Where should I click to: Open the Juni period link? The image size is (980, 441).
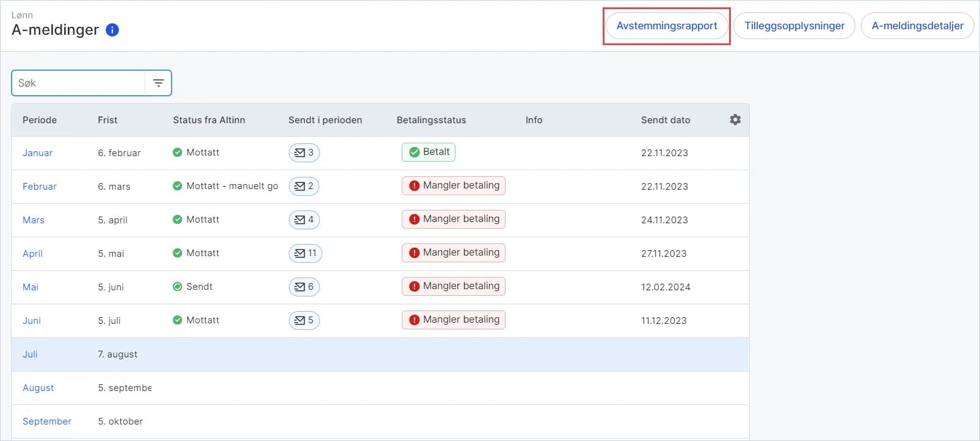click(32, 321)
